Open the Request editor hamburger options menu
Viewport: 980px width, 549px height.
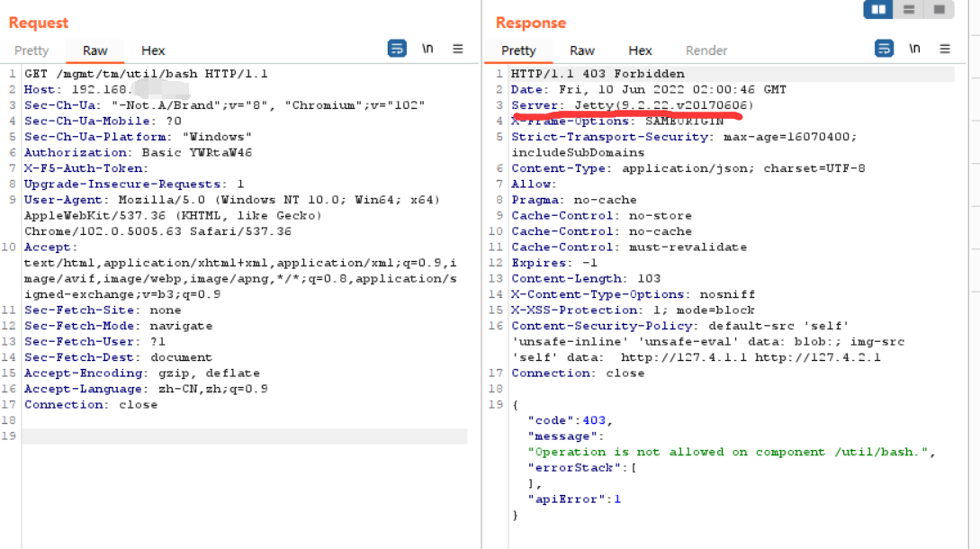point(457,49)
